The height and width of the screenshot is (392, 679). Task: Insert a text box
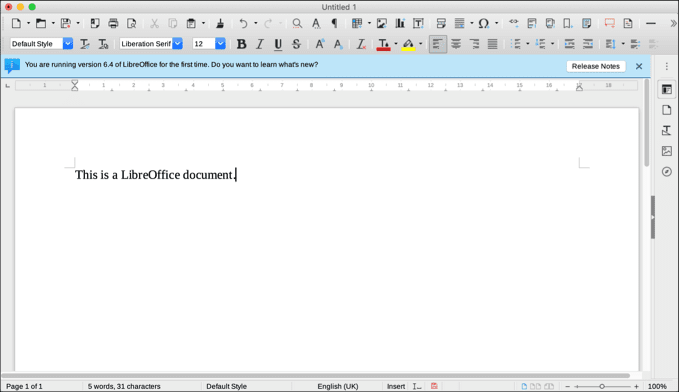pyautogui.click(x=418, y=23)
